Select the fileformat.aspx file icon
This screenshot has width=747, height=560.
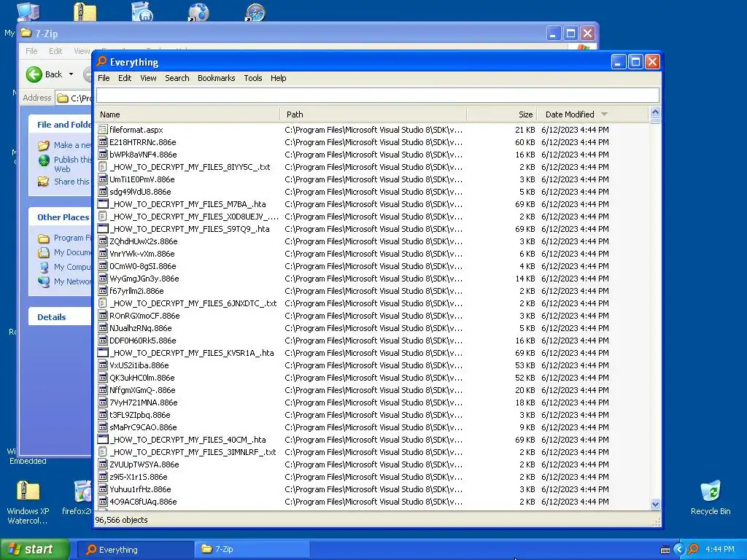[x=102, y=130]
